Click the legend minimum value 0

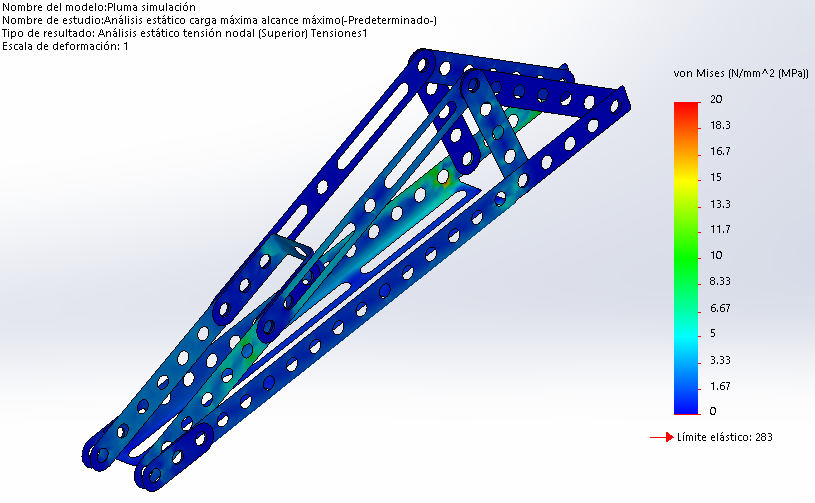tap(713, 411)
